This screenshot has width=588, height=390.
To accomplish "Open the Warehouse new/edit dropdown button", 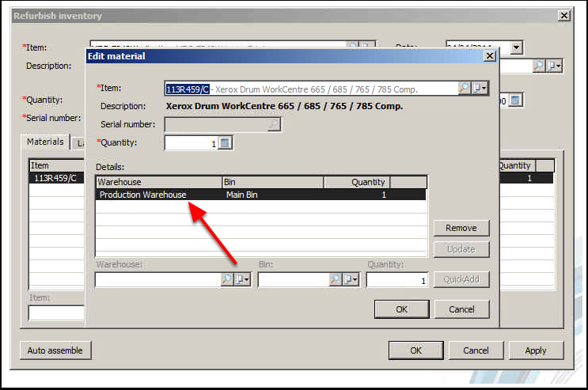I will click(x=242, y=279).
